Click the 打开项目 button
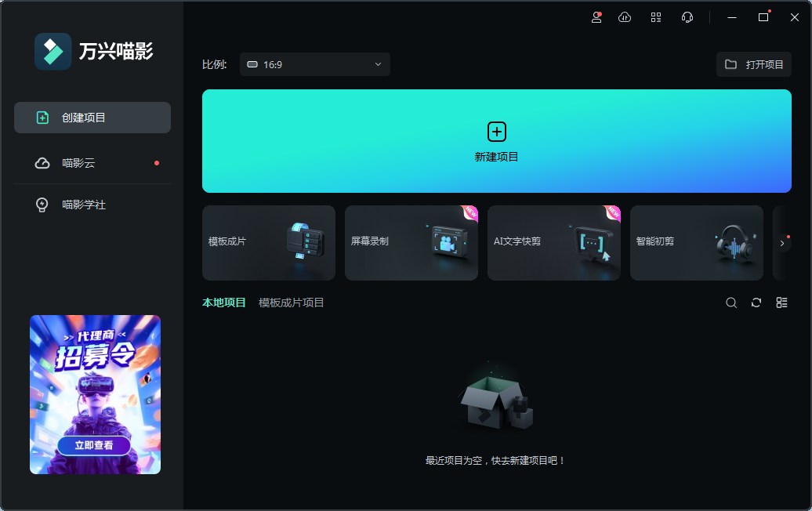 754,64
